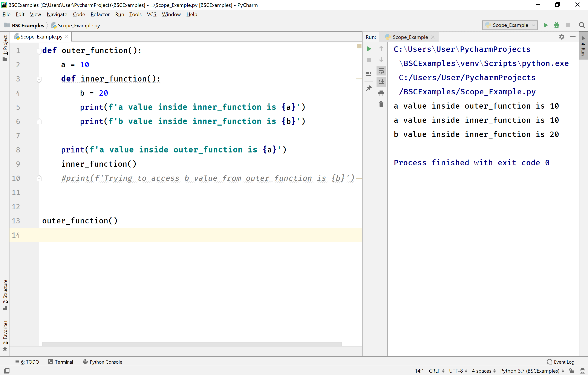588x375 pixels.
Task: Clear the Run console with the trash icon
Action: click(381, 104)
